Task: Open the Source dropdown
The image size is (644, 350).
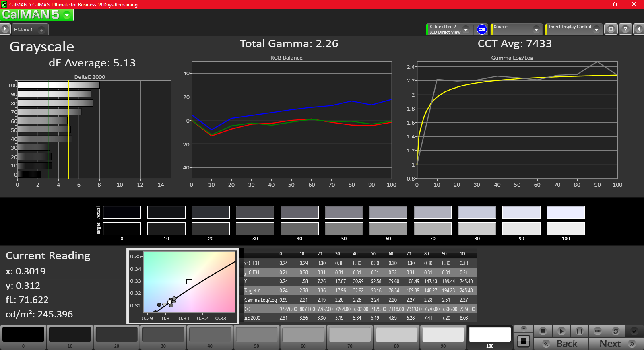Action: click(536, 30)
